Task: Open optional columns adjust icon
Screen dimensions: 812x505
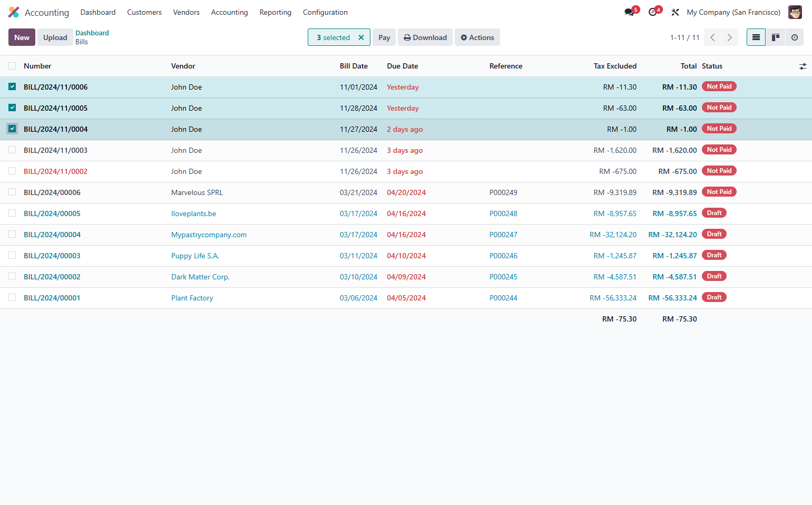Action: coord(803,66)
